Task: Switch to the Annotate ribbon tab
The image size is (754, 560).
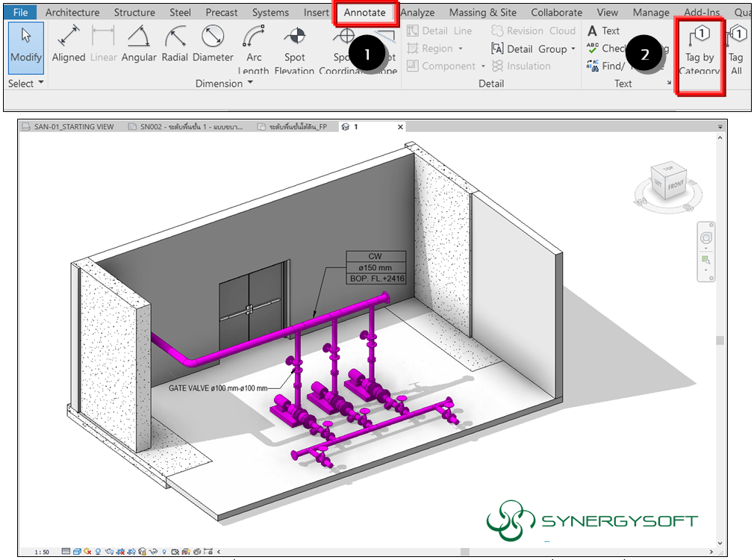Action: coord(365,13)
